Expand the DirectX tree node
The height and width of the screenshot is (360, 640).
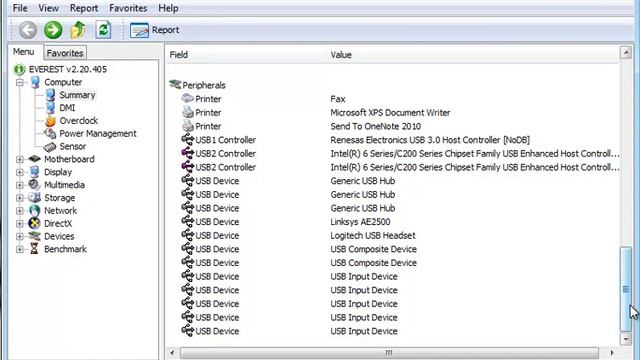pos(20,224)
